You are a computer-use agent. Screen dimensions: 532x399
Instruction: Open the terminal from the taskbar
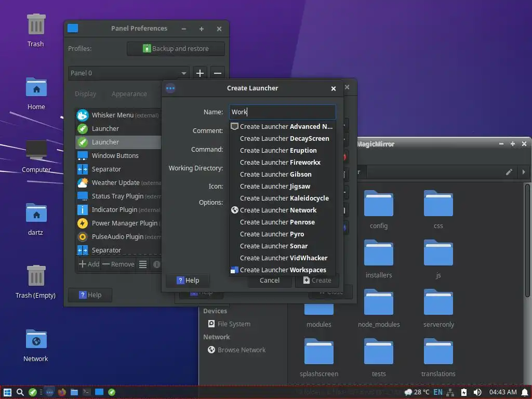click(x=87, y=393)
